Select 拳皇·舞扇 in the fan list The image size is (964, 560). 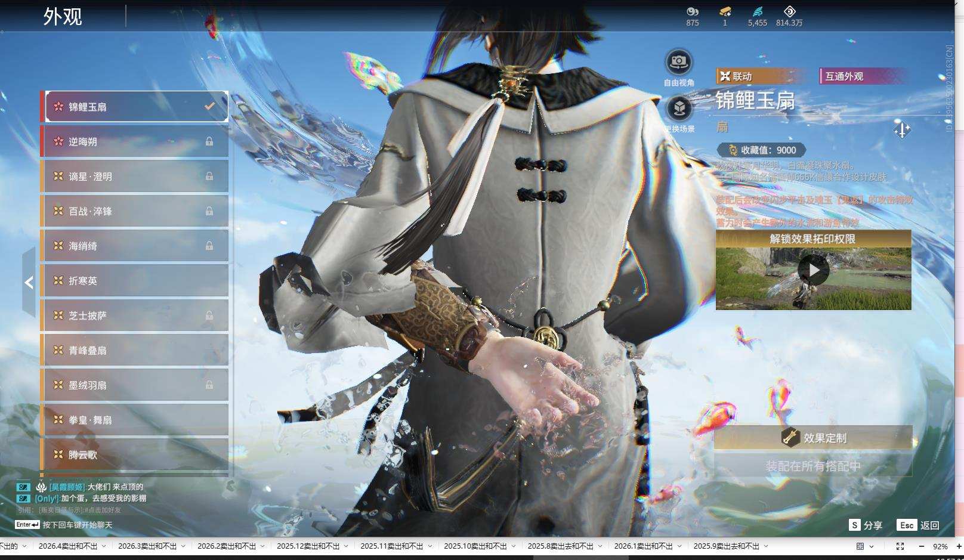click(135, 420)
